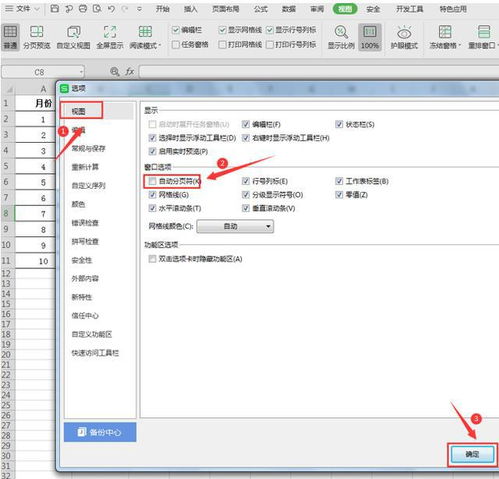
Task: Uncheck 分级显示符号(O) option
Action: pos(246,195)
